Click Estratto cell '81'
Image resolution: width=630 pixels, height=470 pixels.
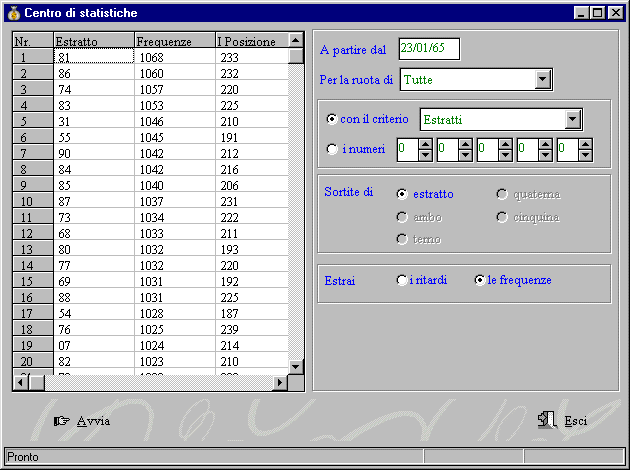click(94, 56)
